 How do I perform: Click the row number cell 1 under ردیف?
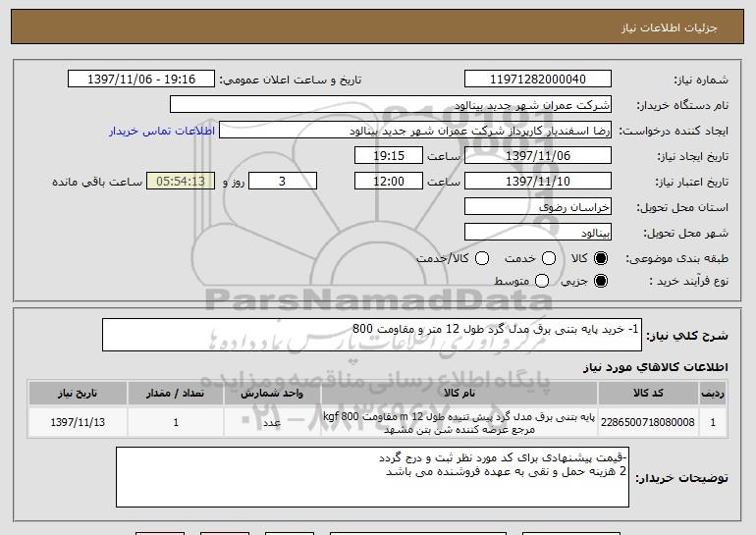click(713, 422)
